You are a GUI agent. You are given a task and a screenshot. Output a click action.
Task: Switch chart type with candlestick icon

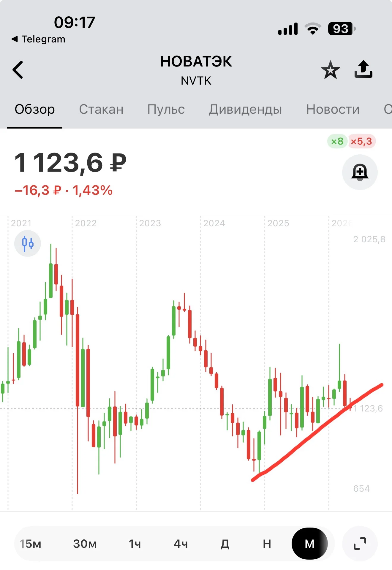(x=28, y=243)
